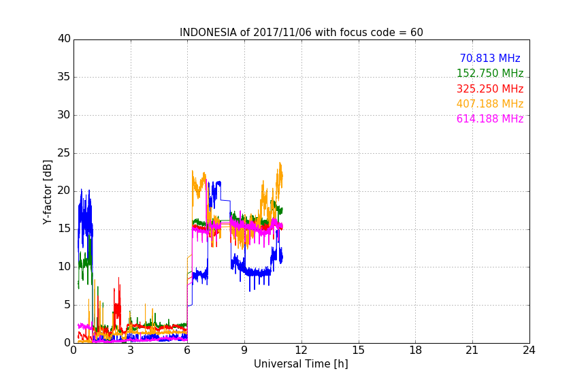
Task: Click the x-axis tick label 6
Action: (x=187, y=350)
